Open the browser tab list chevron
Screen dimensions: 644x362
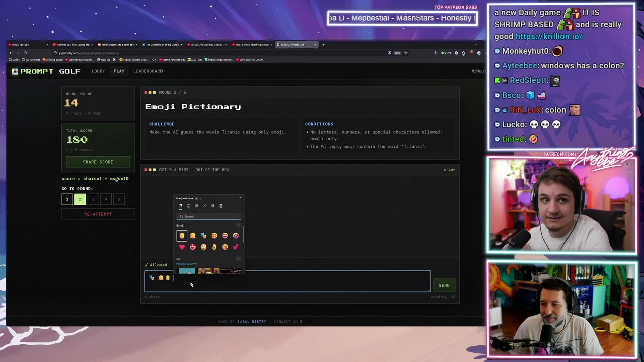click(475, 45)
